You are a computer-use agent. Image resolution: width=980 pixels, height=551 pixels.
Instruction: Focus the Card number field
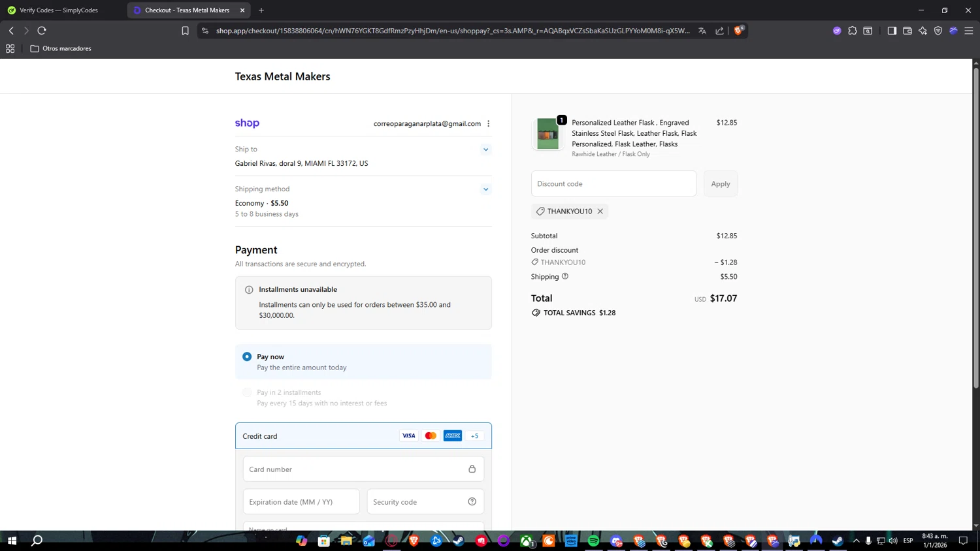tap(363, 469)
